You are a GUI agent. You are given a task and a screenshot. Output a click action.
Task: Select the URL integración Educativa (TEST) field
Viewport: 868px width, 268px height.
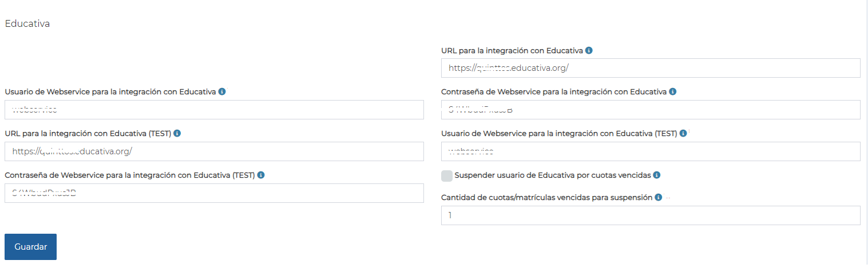click(214, 151)
